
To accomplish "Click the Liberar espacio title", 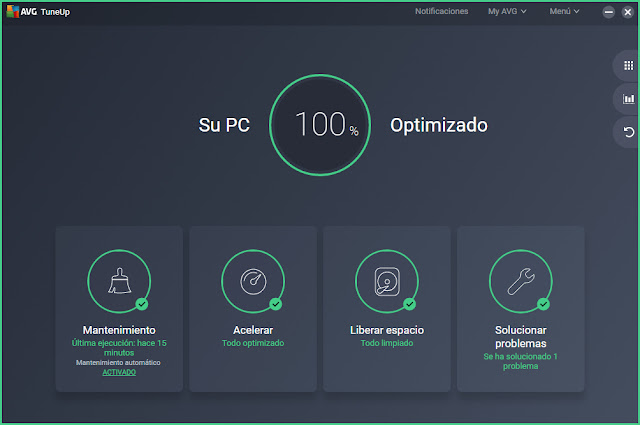I will [387, 330].
